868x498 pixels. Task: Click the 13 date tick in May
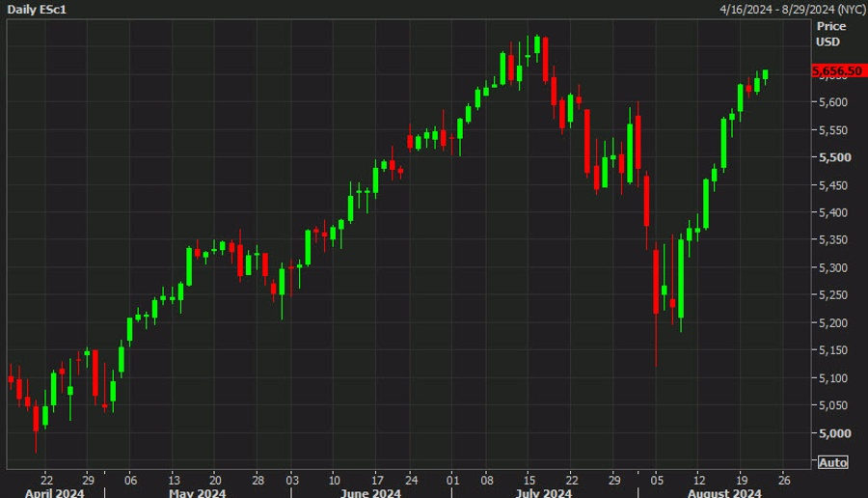[x=174, y=480]
